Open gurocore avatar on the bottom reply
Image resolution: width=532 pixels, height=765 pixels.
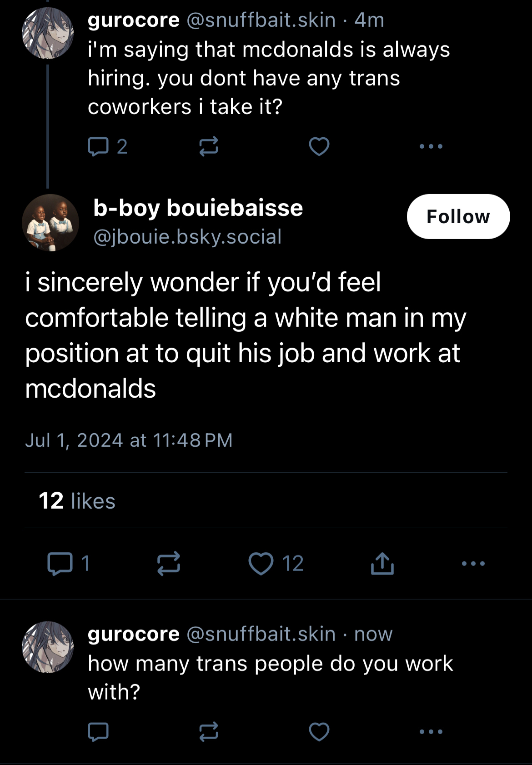48,647
